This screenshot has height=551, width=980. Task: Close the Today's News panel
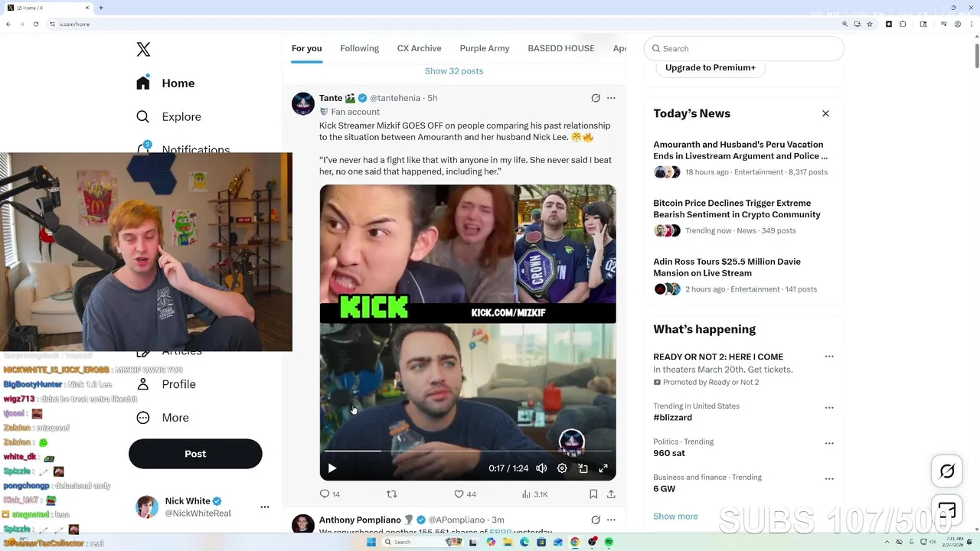(x=825, y=113)
